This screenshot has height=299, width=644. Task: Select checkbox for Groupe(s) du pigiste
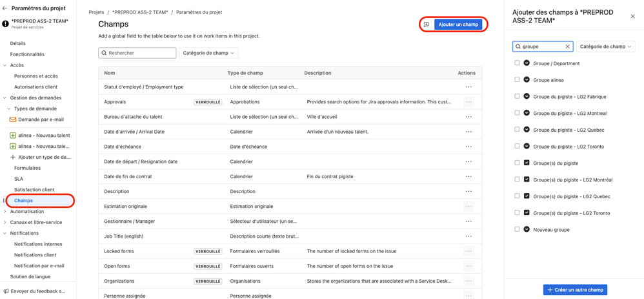click(x=517, y=163)
